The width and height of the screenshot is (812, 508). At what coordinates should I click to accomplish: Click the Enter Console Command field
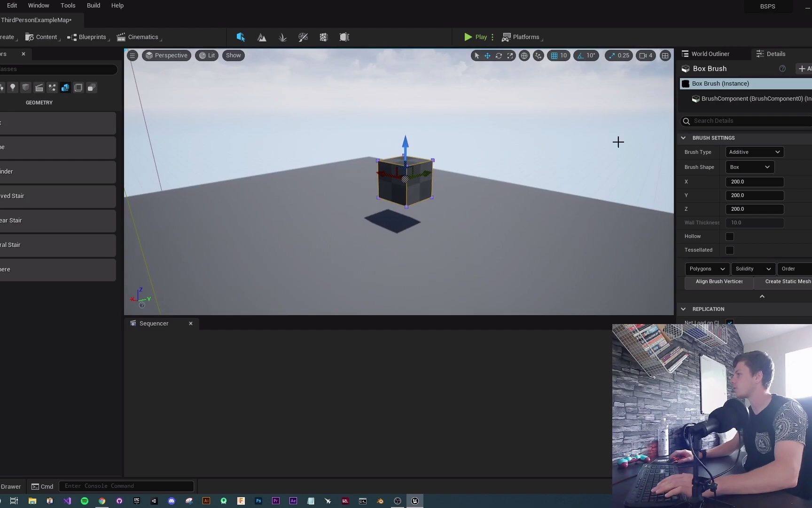(x=125, y=486)
